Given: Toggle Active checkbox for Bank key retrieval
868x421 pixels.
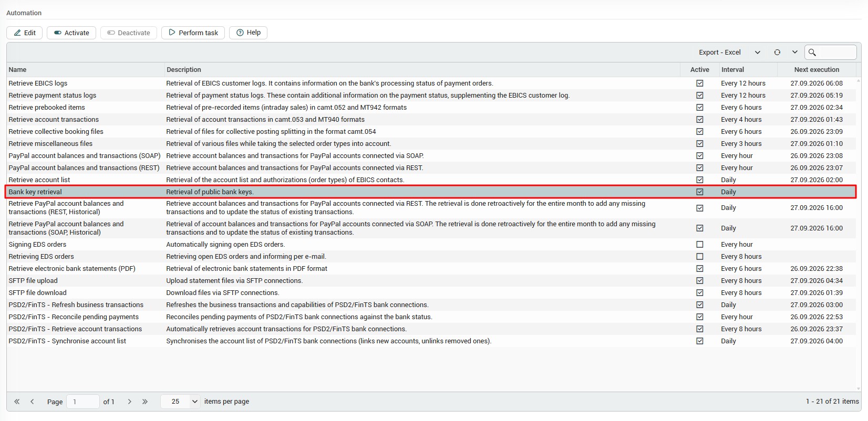Looking at the screenshot, I should click(700, 192).
